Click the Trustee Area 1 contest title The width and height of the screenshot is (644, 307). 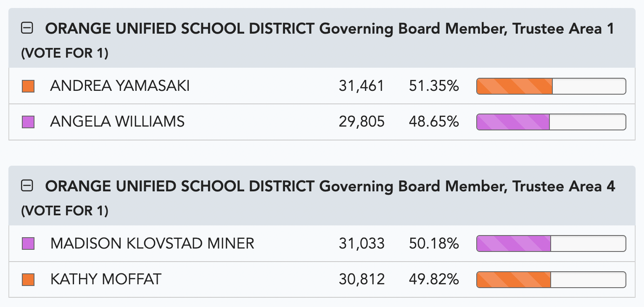[330, 29]
